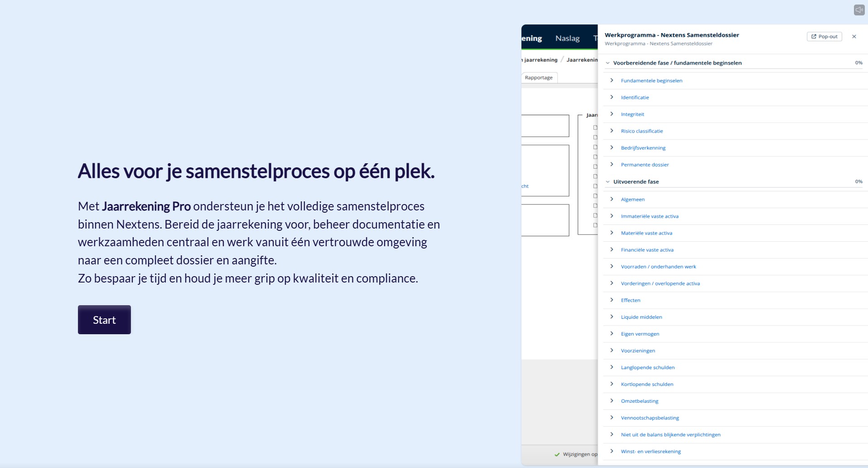
Task: Open the Kortlopende schulden link
Action: point(647,384)
